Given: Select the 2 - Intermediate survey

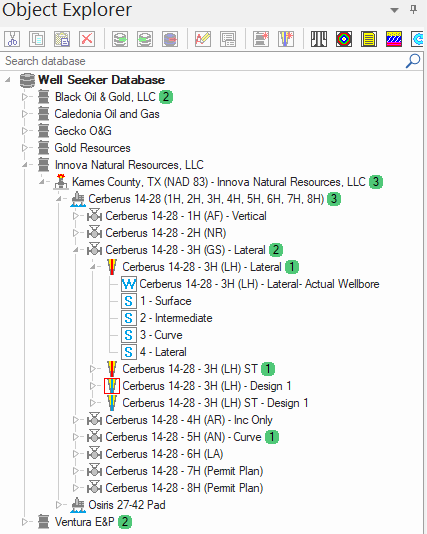Looking at the screenshot, I should 176,318.
